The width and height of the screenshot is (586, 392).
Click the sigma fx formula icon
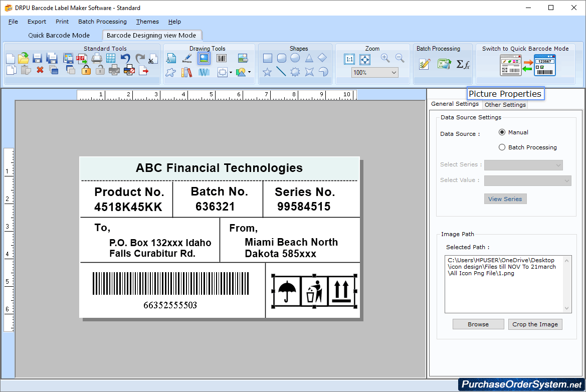coord(463,64)
